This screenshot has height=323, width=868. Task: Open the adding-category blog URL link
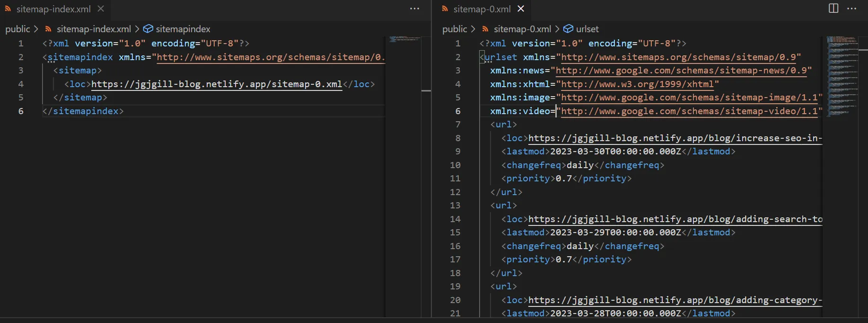point(675,300)
